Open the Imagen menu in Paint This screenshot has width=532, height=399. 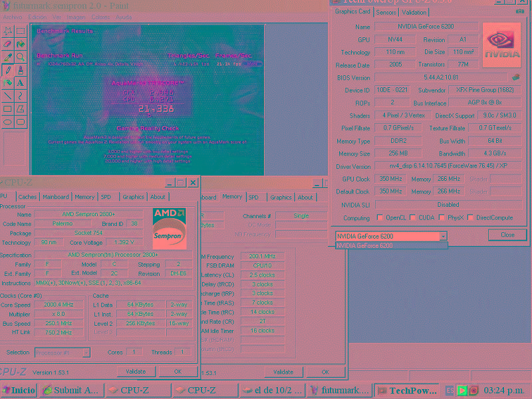[x=76, y=17]
